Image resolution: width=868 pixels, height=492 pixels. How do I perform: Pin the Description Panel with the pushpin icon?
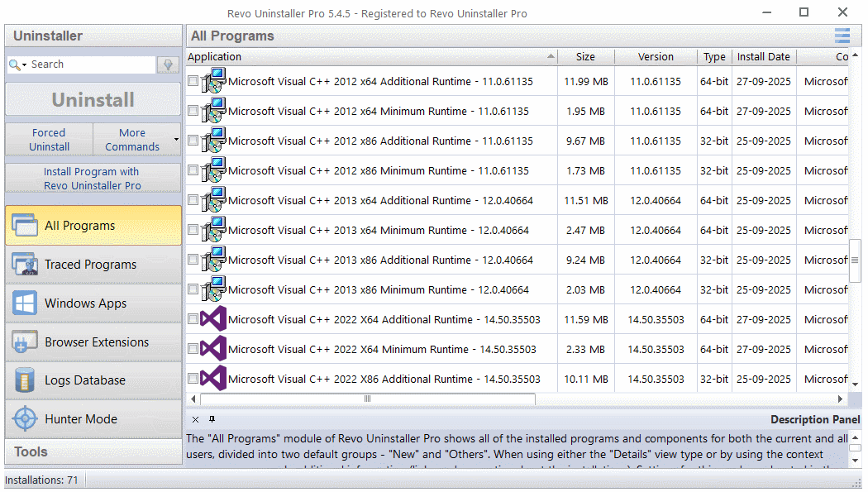click(212, 419)
